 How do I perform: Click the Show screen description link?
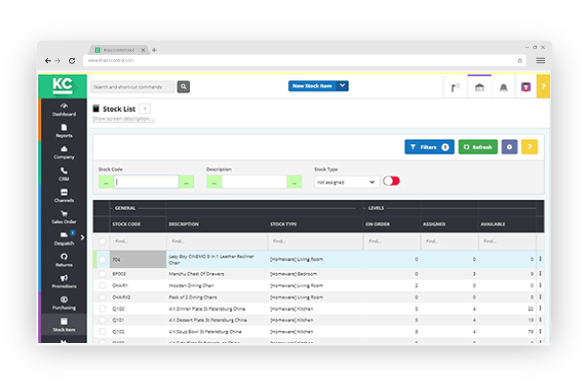point(123,119)
